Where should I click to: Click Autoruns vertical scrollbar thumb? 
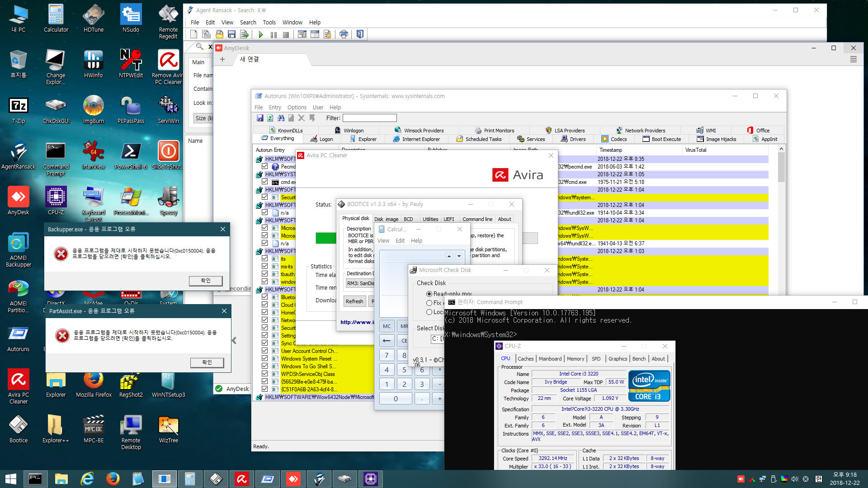tap(781, 168)
